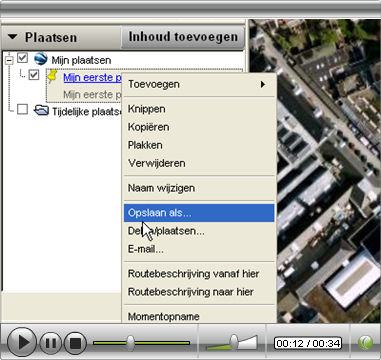Image resolution: width=381 pixels, height=360 pixels.
Task: Select E-mail... menu entry
Action: pos(199,249)
